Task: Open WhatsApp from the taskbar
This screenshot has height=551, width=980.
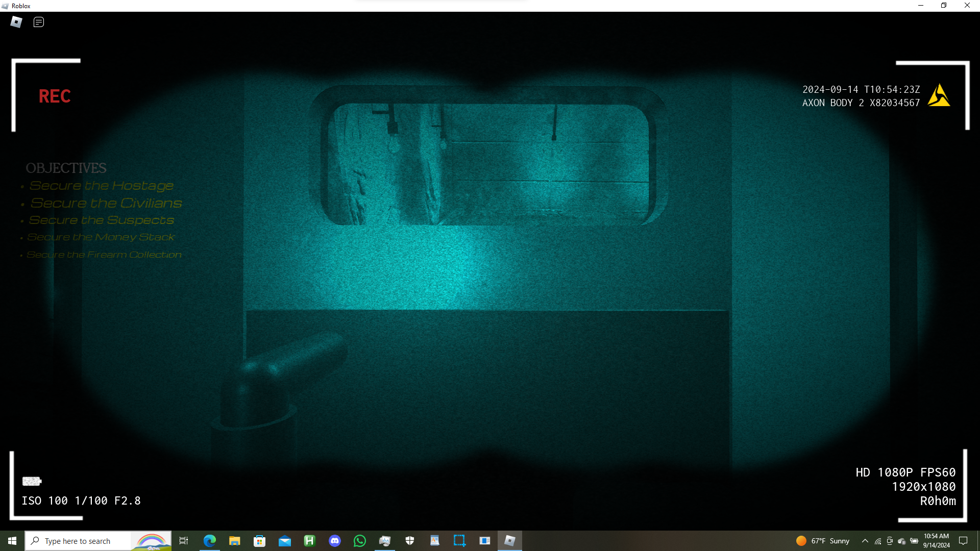Action: (x=359, y=541)
